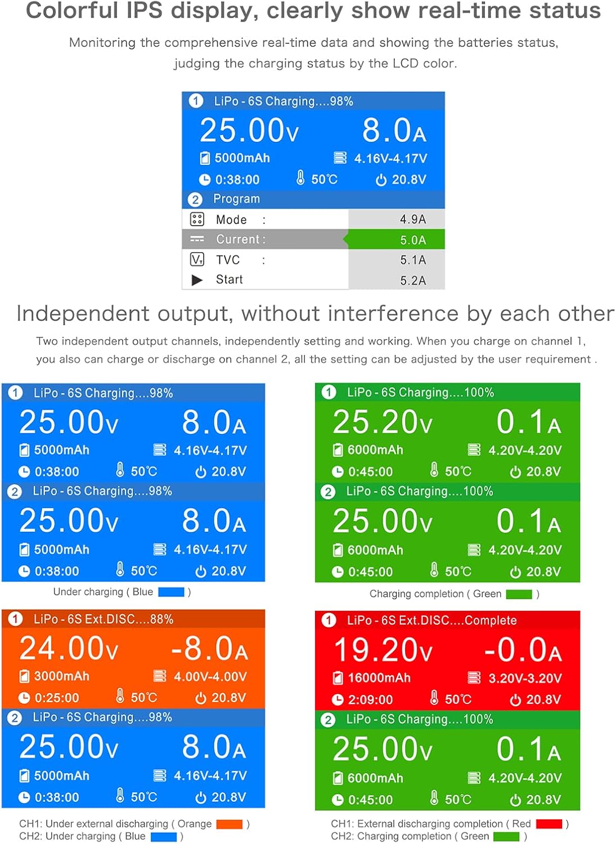Click the TVC icon in Program menu
The height and width of the screenshot is (844, 616).
pyautogui.click(x=197, y=259)
